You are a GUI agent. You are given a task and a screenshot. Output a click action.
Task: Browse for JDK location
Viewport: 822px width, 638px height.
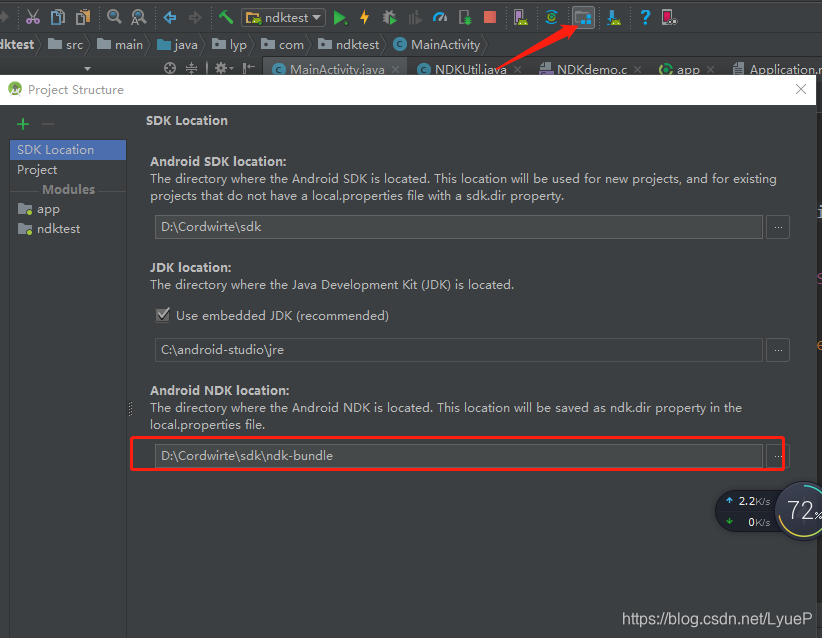click(x=778, y=350)
